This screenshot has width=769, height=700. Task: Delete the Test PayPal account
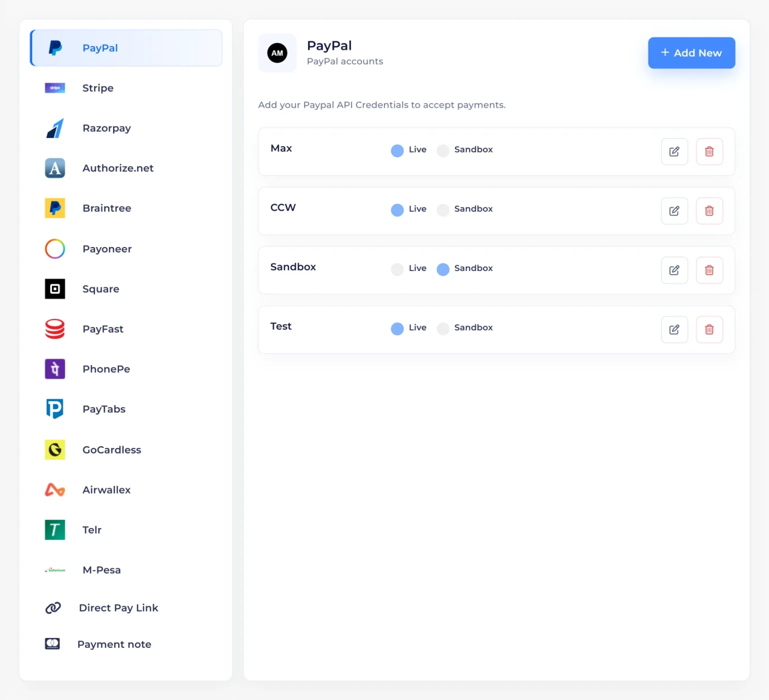click(x=709, y=329)
